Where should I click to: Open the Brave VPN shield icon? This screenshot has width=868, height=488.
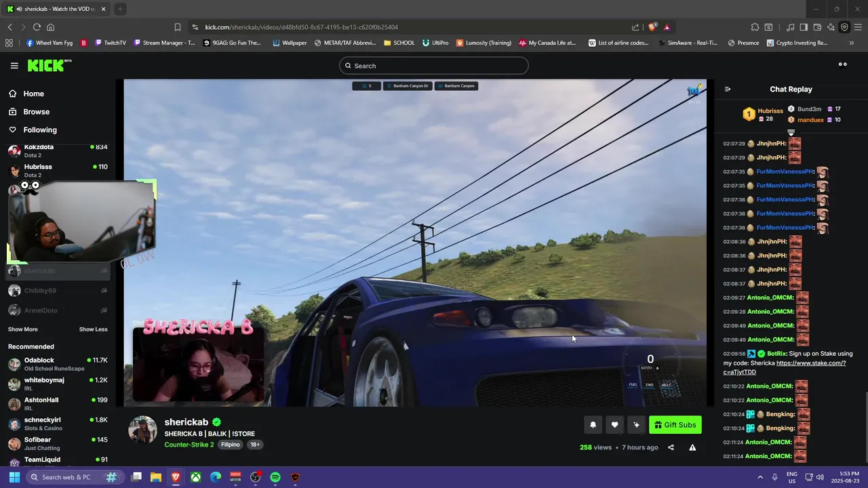[x=844, y=27]
